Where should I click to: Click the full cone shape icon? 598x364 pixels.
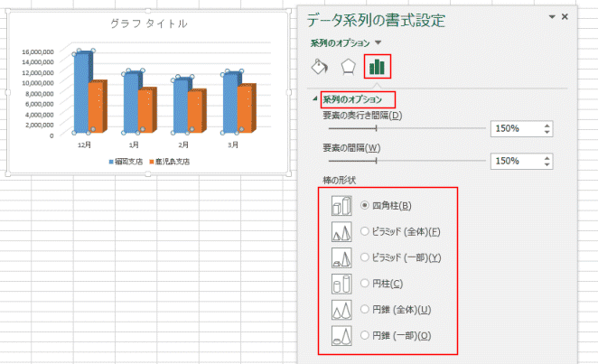pos(341,310)
